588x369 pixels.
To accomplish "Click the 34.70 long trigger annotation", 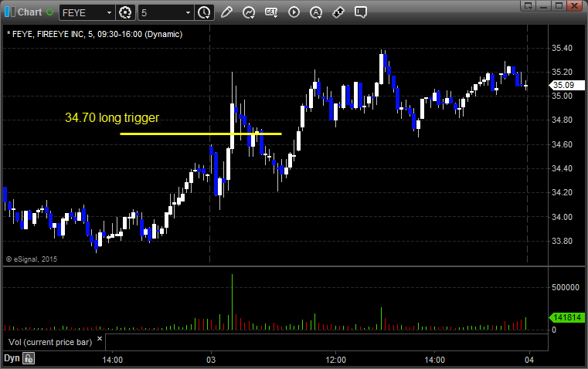I will (x=112, y=117).
